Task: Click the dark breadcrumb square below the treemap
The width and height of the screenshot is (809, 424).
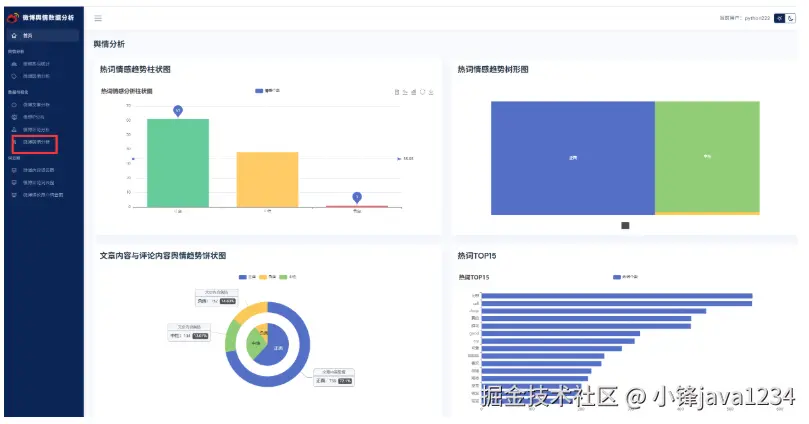Action: pyautogui.click(x=625, y=225)
